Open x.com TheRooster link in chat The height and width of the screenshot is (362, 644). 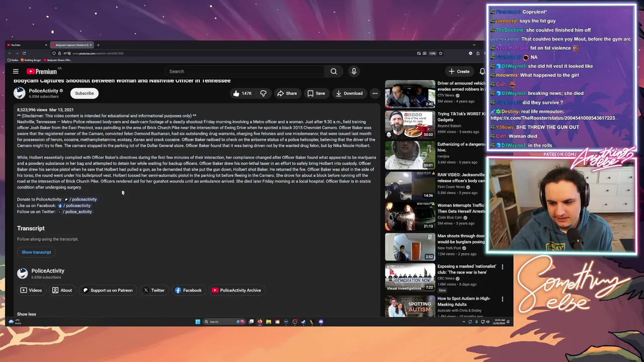[552, 118]
